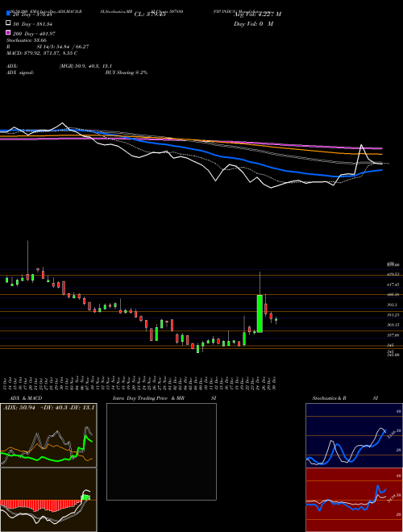Click the 392.2 price axis label
Image resolution: width=403 pixels, height=532 pixels.
(392, 305)
